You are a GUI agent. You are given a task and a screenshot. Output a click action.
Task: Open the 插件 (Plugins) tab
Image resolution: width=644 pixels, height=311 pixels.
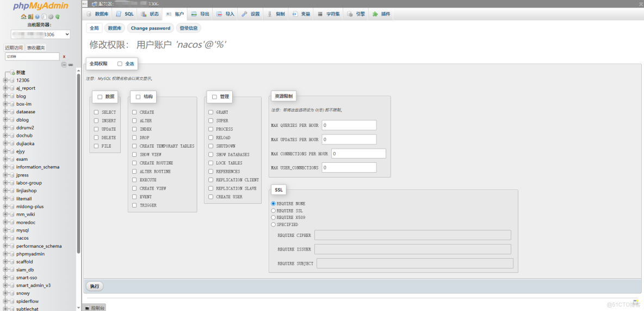[x=381, y=14]
